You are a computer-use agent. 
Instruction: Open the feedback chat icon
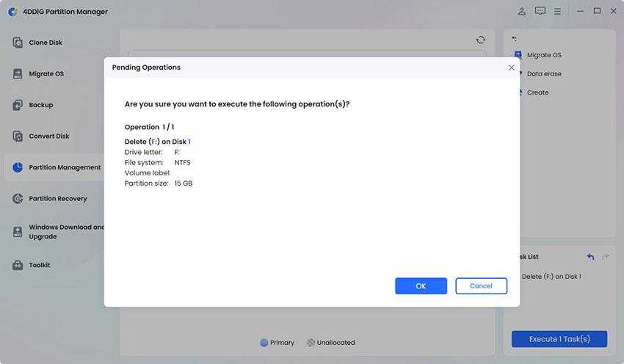pos(540,12)
